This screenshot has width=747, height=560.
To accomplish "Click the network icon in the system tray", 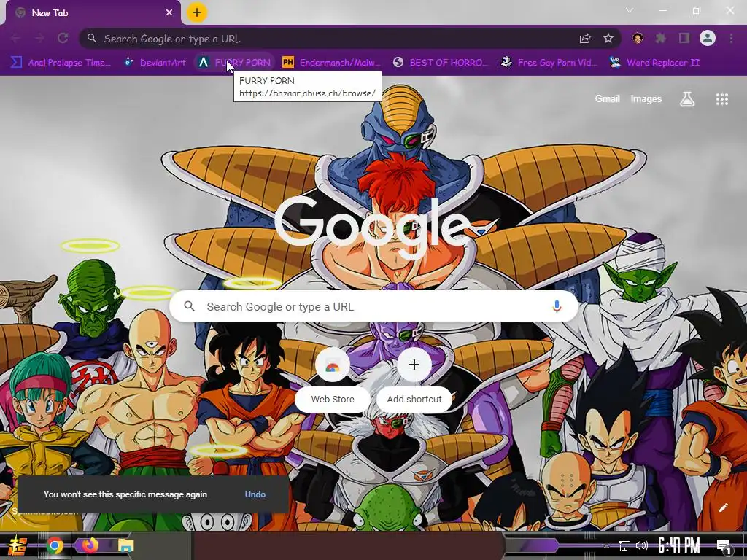I will pos(624,546).
